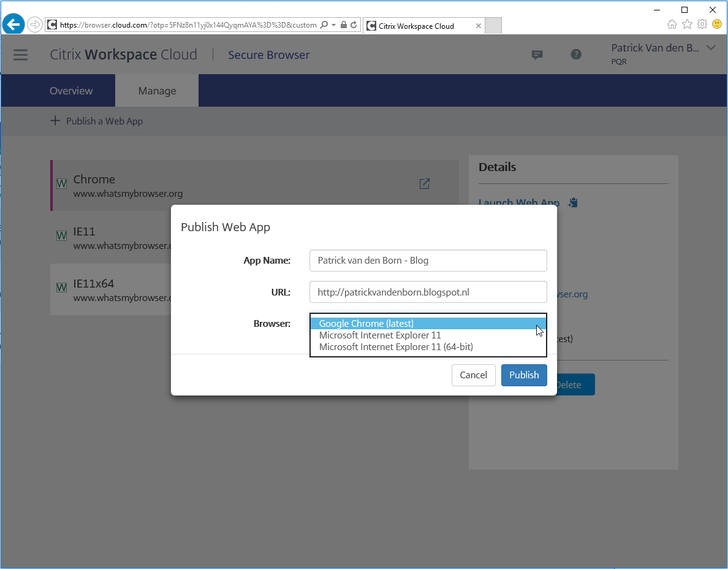
Task: Select the Citrix Workspace Cloud browser tab
Action: (x=423, y=26)
